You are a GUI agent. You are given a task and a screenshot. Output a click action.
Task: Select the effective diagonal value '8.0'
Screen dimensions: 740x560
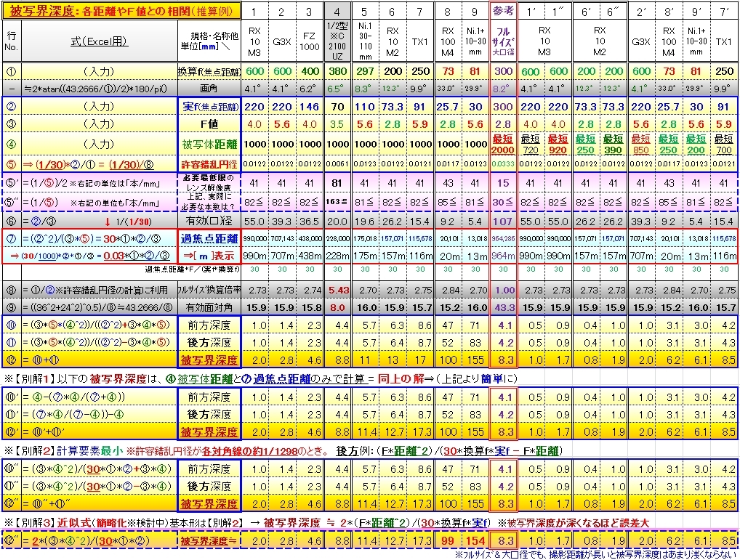(337, 307)
